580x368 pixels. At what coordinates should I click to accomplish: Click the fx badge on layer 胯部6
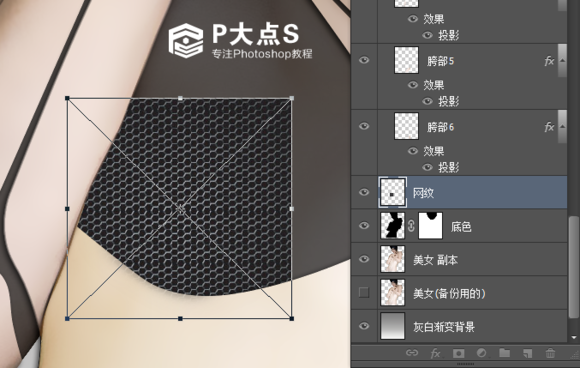pos(549,127)
